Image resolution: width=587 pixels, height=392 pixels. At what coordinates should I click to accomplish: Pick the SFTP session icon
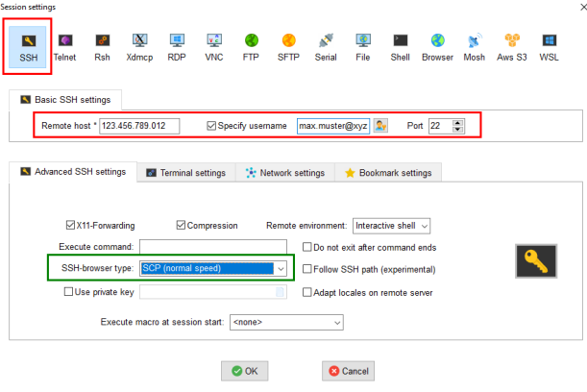[x=288, y=47]
